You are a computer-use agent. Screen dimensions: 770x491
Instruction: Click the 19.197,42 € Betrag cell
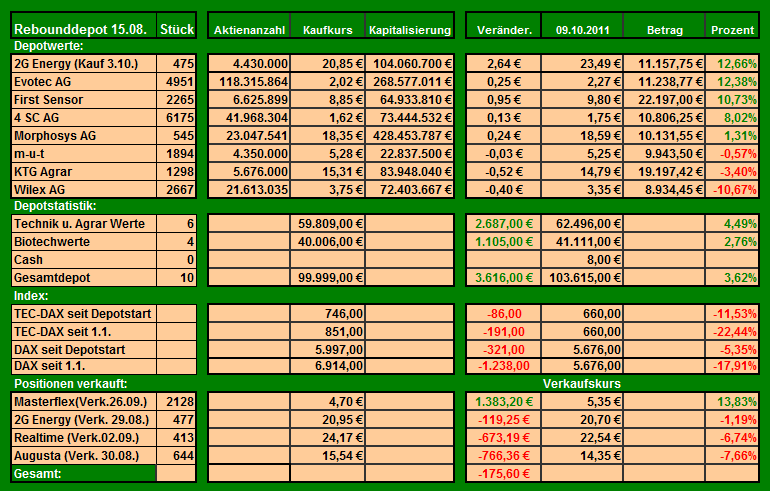[664, 172]
